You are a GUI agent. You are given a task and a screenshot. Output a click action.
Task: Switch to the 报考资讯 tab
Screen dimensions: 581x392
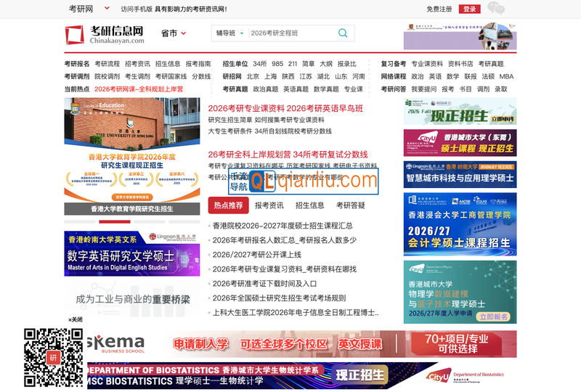(269, 205)
